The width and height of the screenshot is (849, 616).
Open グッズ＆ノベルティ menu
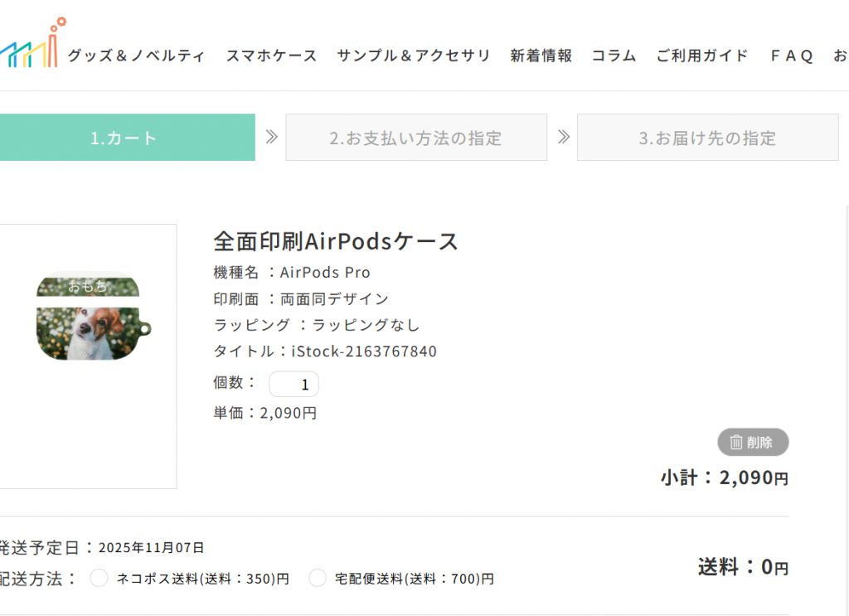(136, 56)
